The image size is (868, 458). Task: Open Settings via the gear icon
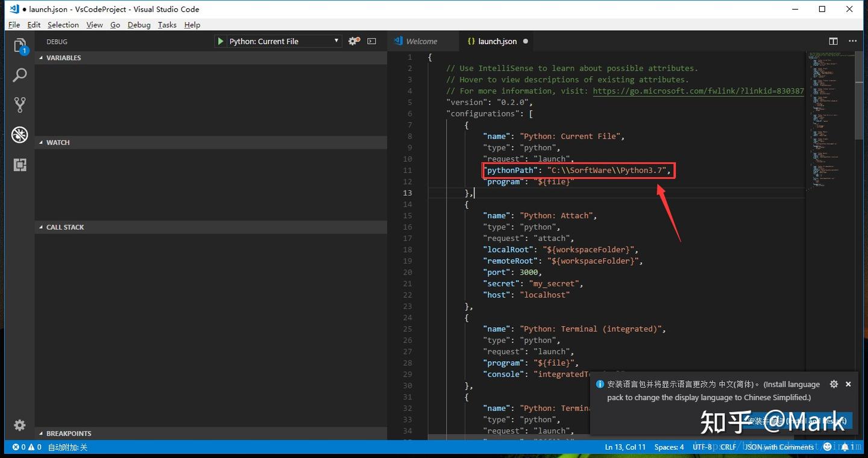[x=20, y=425]
